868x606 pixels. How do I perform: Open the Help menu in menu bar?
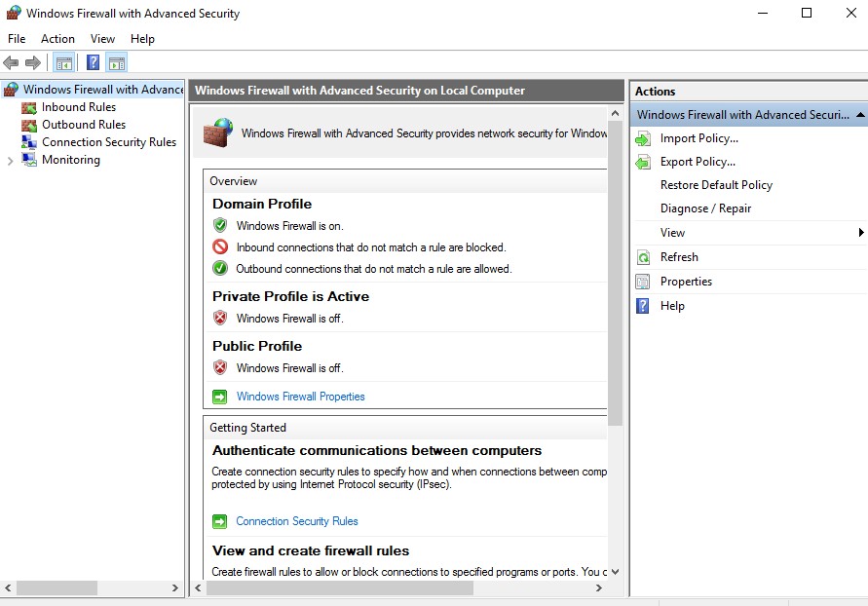point(142,39)
